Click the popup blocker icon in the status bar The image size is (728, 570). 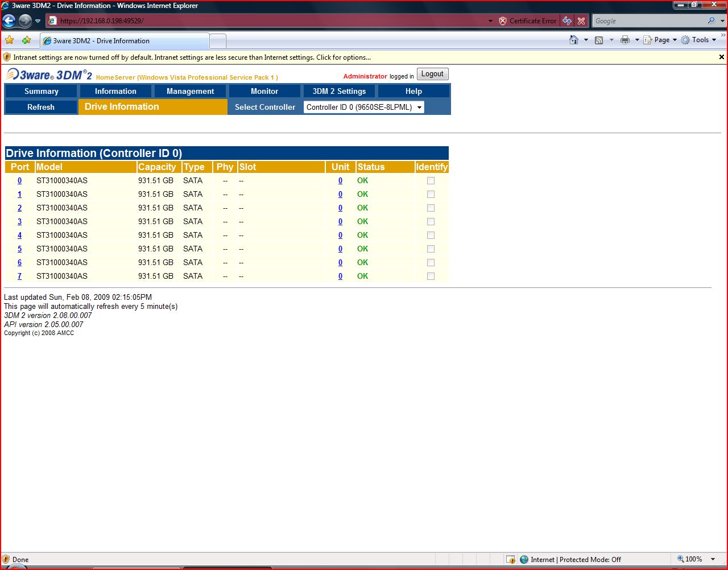pyautogui.click(x=511, y=559)
